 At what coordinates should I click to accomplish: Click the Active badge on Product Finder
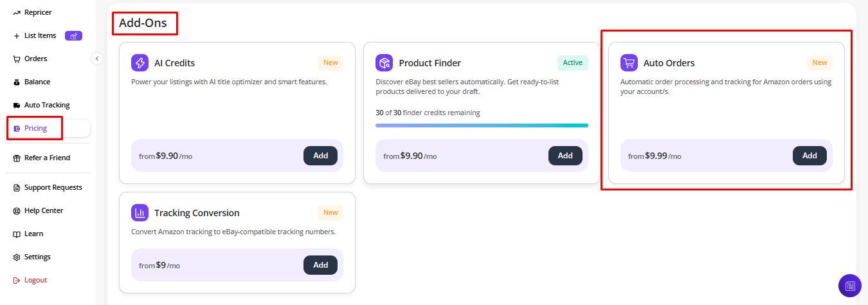tap(572, 62)
